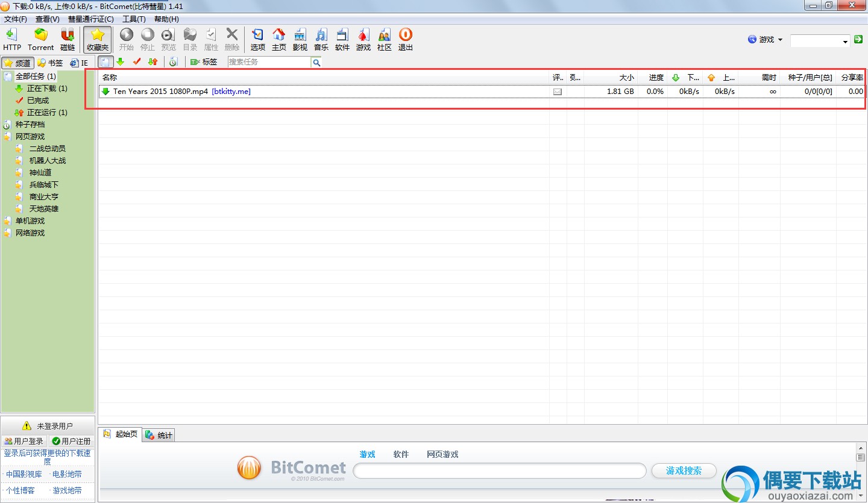
Task: Open the download folder (目录)
Action: coord(190,39)
